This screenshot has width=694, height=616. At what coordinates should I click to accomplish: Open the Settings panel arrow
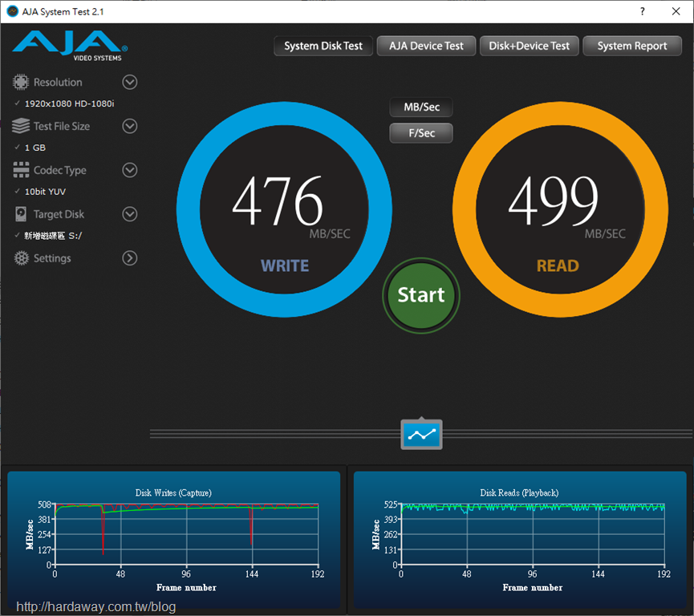pos(130,258)
